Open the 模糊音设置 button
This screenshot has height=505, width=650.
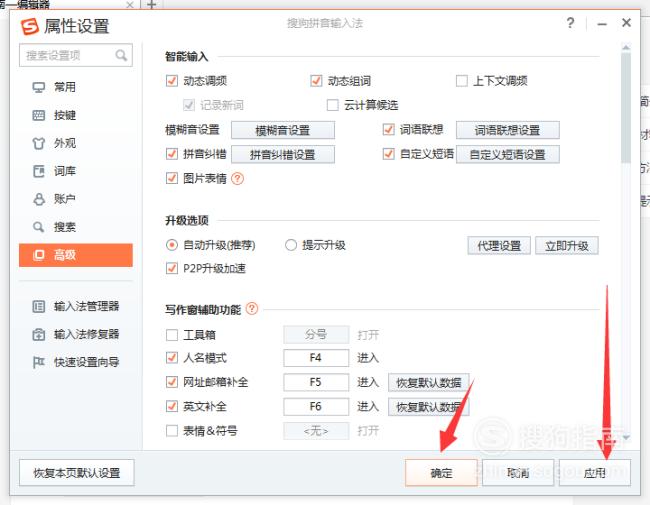[x=283, y=130]
